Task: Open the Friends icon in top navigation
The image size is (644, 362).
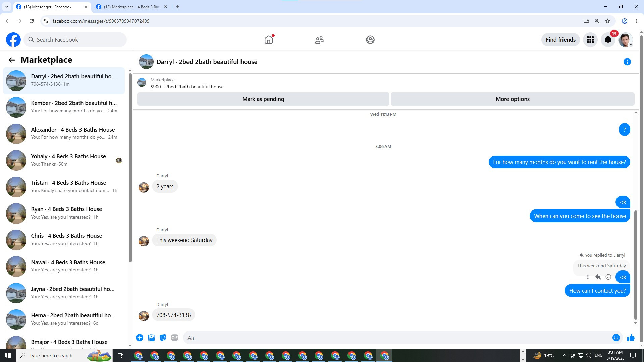Action: point(319,40)
